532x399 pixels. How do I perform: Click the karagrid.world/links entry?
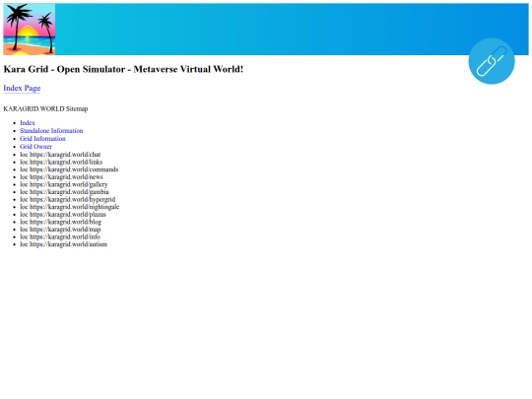click(61, 162)
